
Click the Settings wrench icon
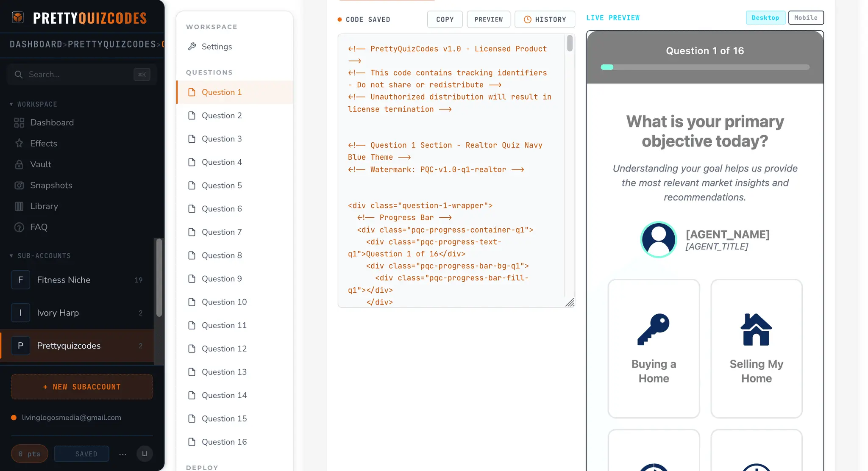(x=192, y=47)
